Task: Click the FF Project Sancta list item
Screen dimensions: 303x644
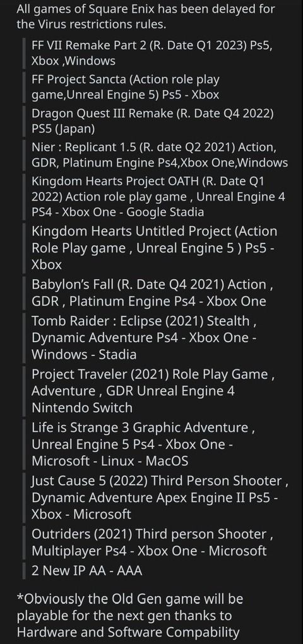Action: (126, 87)
